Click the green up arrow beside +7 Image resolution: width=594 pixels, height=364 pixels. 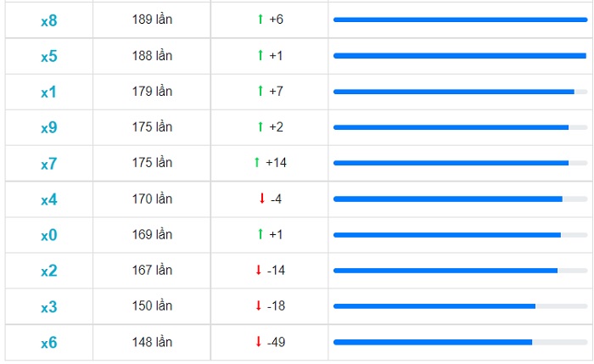[x=261, y=91]
